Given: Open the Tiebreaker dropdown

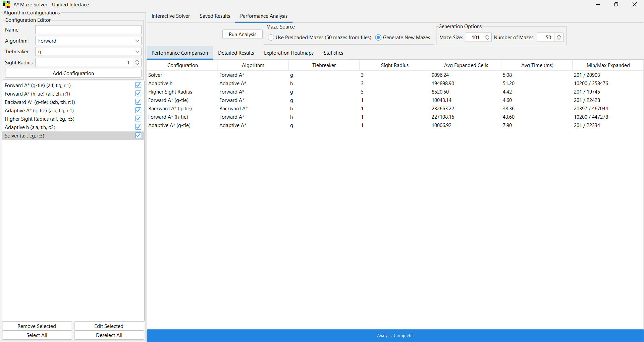Looking at the screenshot, I should coord(88,52).
